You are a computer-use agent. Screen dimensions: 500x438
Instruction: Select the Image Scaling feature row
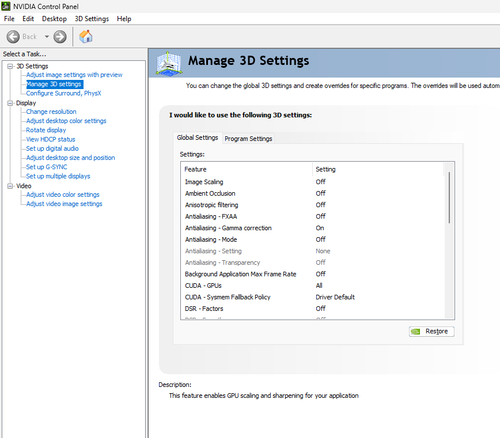(313, 182)
